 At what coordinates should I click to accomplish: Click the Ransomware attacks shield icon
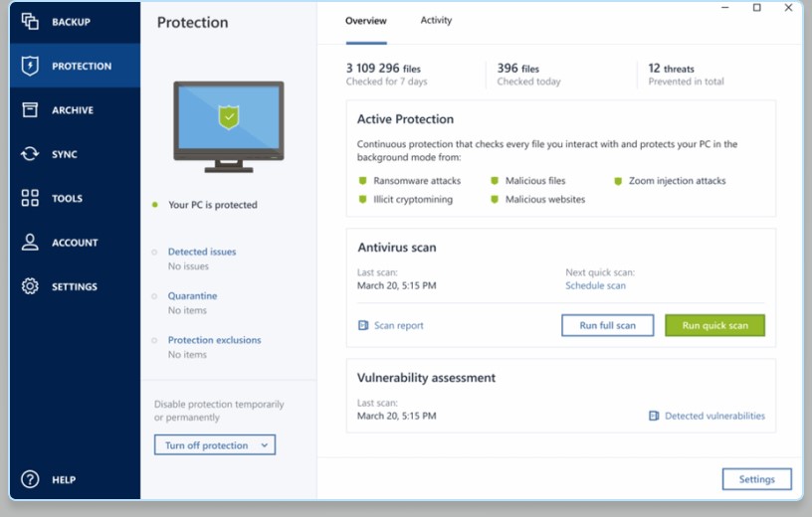(x=362, y=181)
